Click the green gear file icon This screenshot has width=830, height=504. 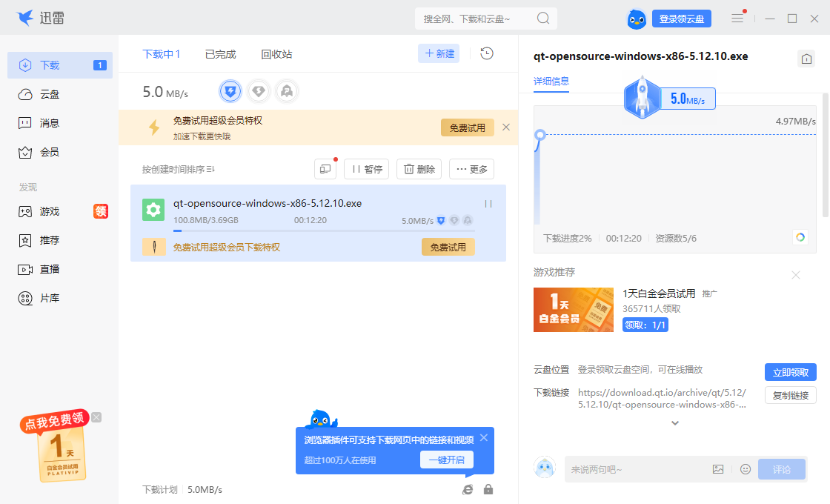pos(153,210)
